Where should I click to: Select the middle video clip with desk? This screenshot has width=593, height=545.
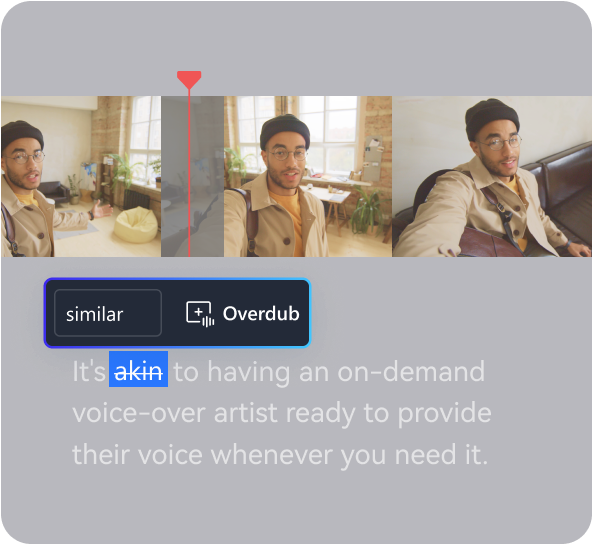pos(308,176)
